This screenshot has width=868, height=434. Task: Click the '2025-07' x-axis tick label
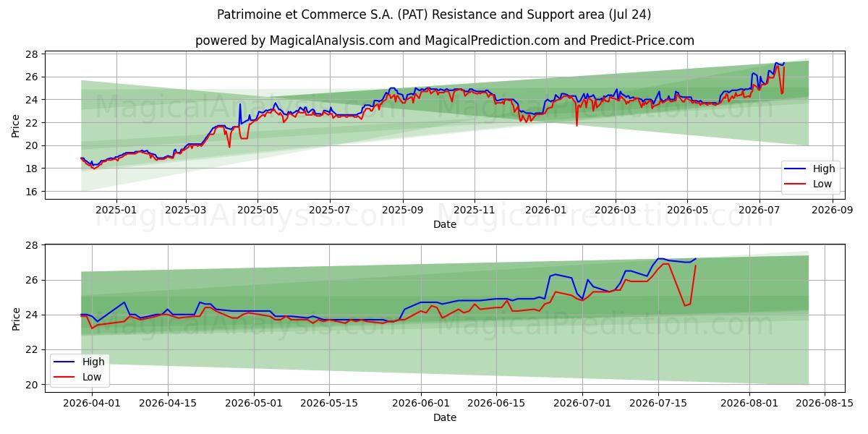click(330, 209)
